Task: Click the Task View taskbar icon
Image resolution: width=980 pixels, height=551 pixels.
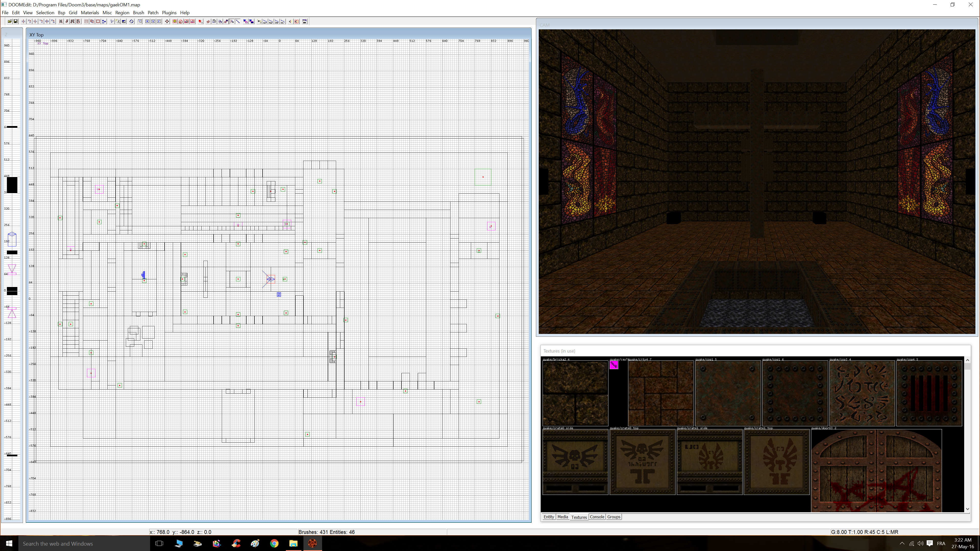Action: (x=160, y=543)
